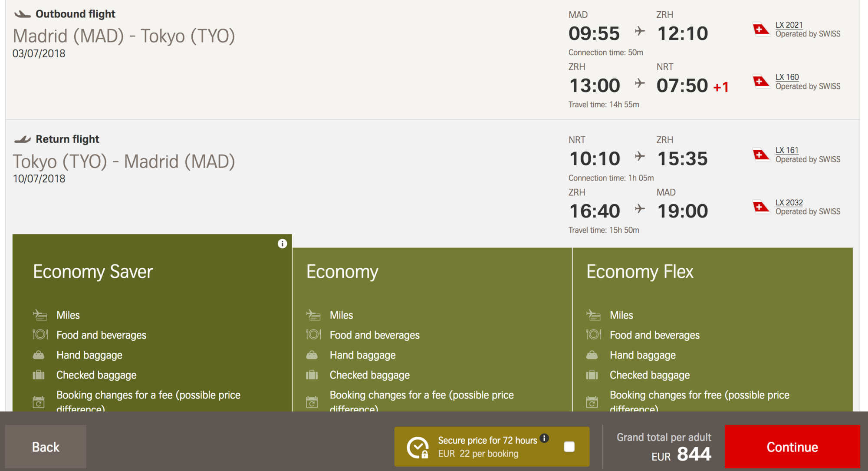The image size is (868, 471).
Task: Click the Economy Saver info icon
Action: (x=282, y=244)
